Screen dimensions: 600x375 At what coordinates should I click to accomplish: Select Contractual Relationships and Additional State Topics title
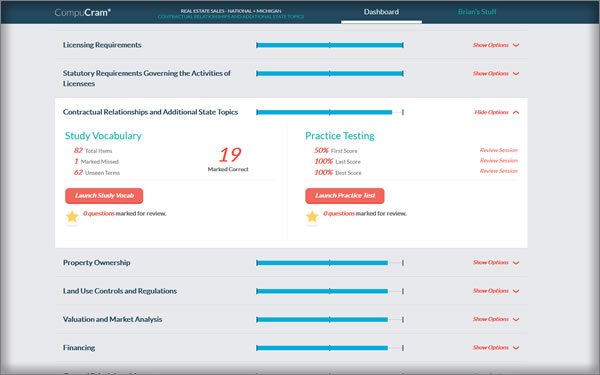click(150, 112)
